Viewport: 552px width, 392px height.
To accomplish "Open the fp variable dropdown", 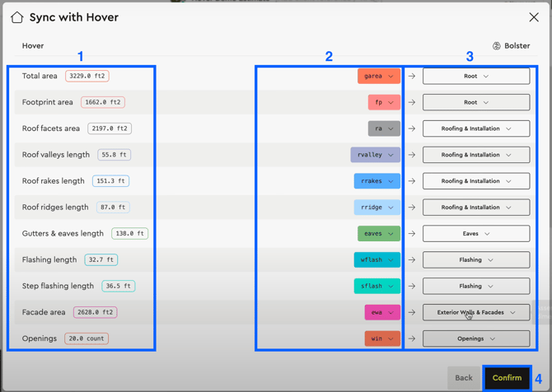I will pos(384,102).
